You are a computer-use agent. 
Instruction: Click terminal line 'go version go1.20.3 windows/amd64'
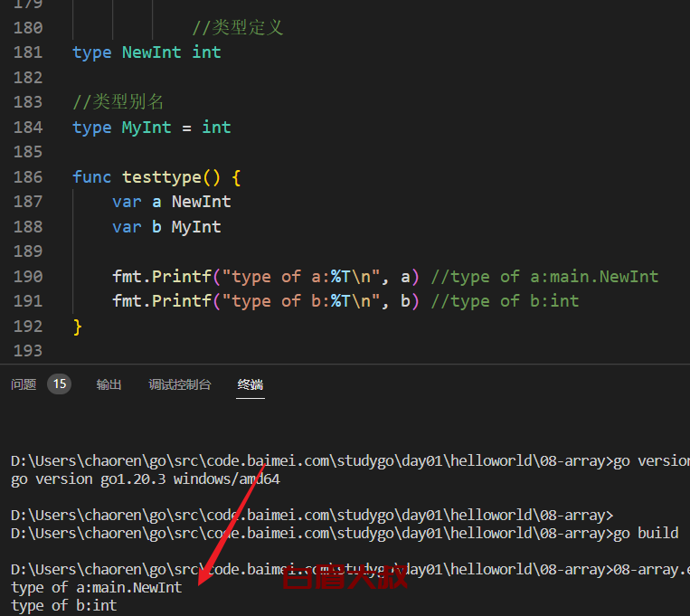click(x=146, y=479)
